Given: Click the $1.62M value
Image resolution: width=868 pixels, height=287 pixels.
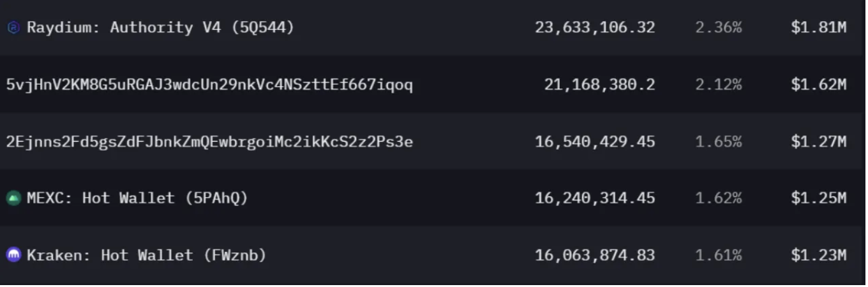Looking at the screenshot, I should click(x=819, y=85).
